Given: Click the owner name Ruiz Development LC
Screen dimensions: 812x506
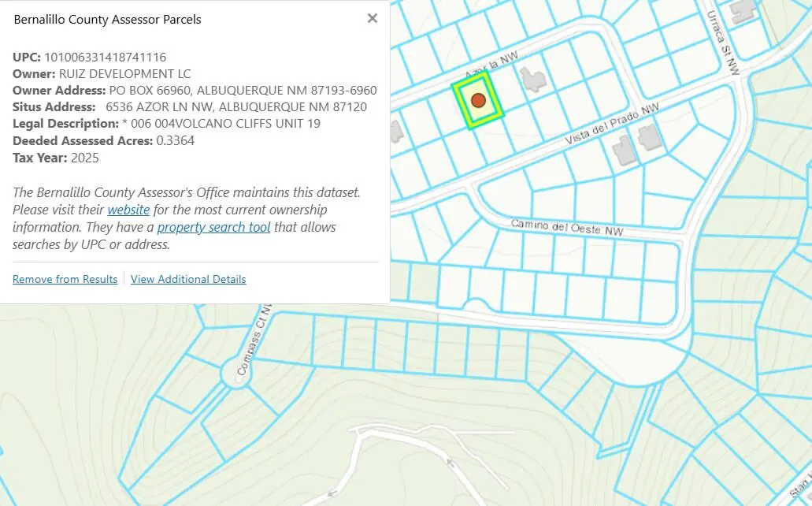Looking at the screenshot, I should [x=124, y=73].
